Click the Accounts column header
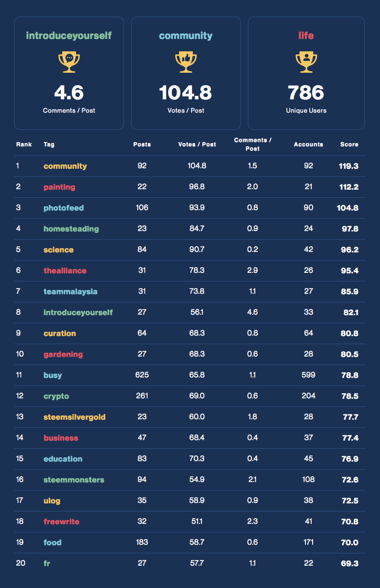380x588 pixels. (x=308, y=145)
